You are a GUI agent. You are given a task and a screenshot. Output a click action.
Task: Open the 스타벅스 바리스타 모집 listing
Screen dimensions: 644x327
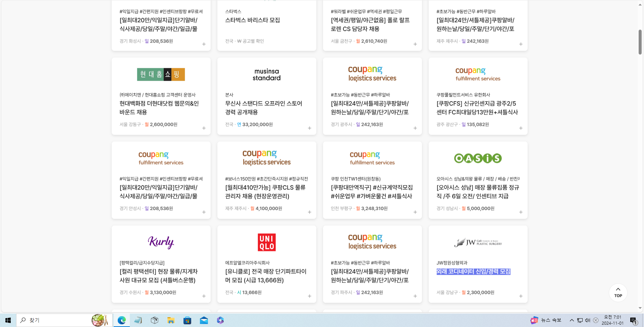click(x=252, y=20)
